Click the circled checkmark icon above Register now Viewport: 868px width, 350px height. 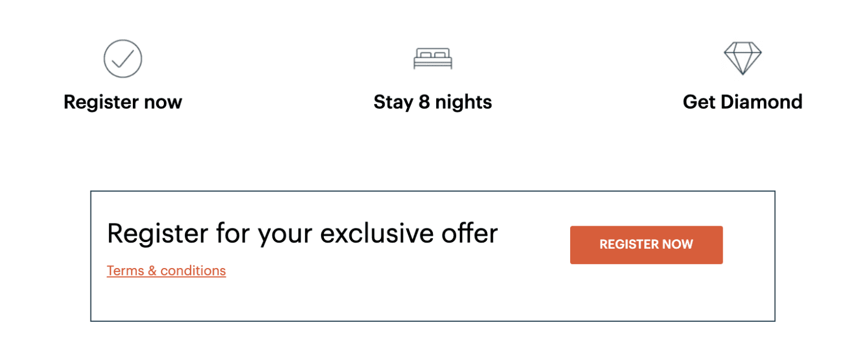click(x=123, y=58)
